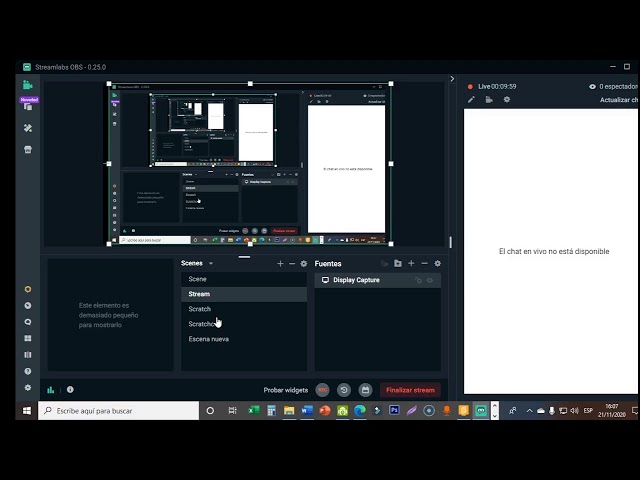640x480 pixels.
Task: Expand the Scenes collection dropdown arrow
Action: pos(211,264)
